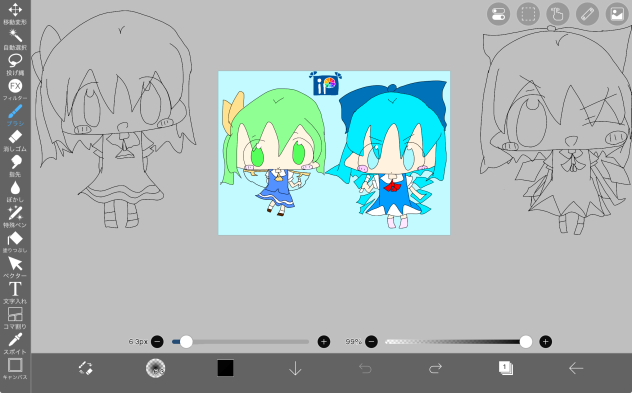Image resolution: width=632 pixels, height=393 pixels.
Task: Select the Text (文字入れ) tool
Action: click(x=15, y=293)
